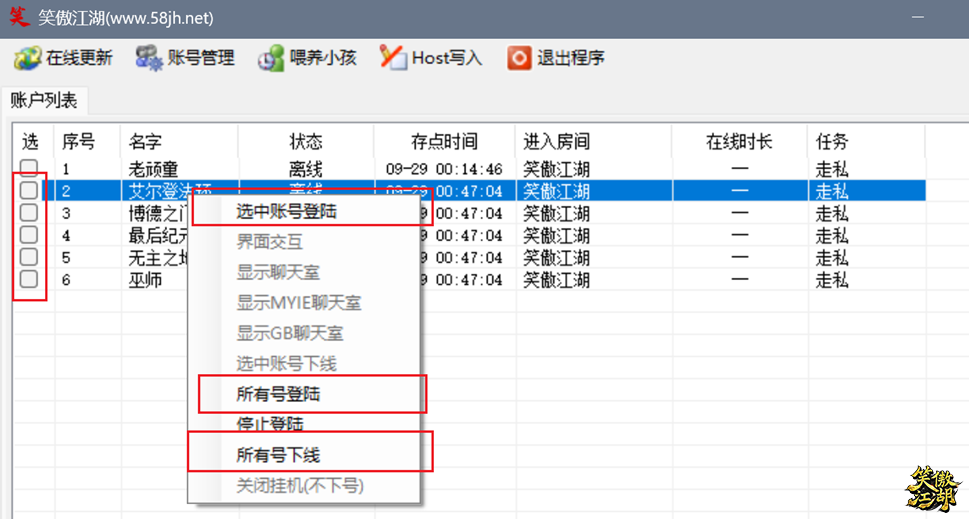Sort by the 存点时间 column header
Image resolution: width=969 pixels, height=519 pixels.
coord(444,142)
